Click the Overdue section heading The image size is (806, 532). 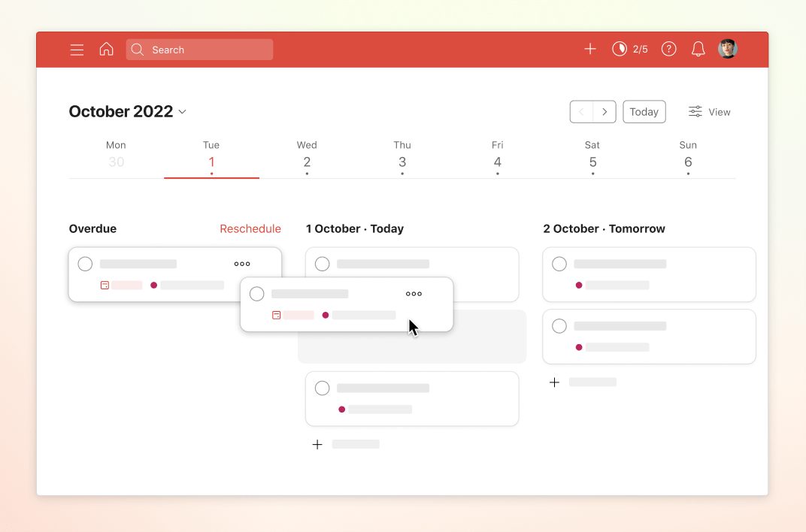click(x=92, y=229)
